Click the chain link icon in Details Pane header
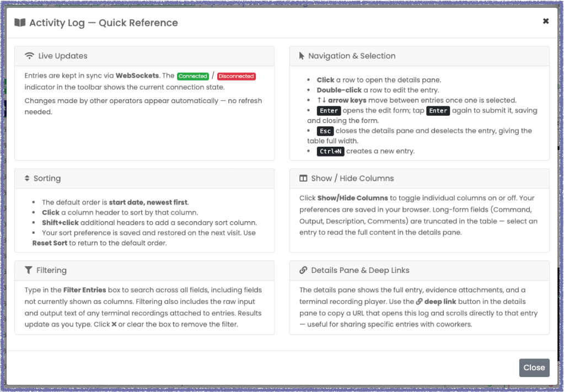Image resolution: width=564 pixels, height=392 pixels. click(303, 270)
